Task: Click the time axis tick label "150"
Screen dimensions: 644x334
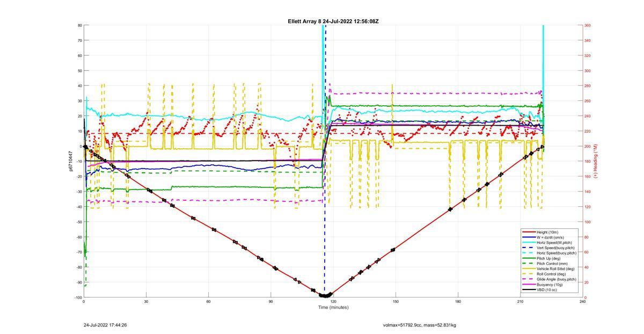Action: [x=396, y=302]
